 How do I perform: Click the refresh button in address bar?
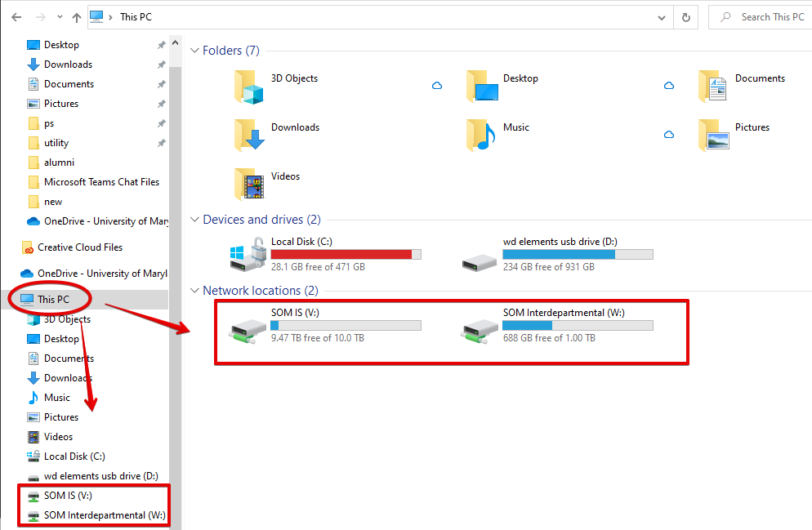(x=686, y=17)
